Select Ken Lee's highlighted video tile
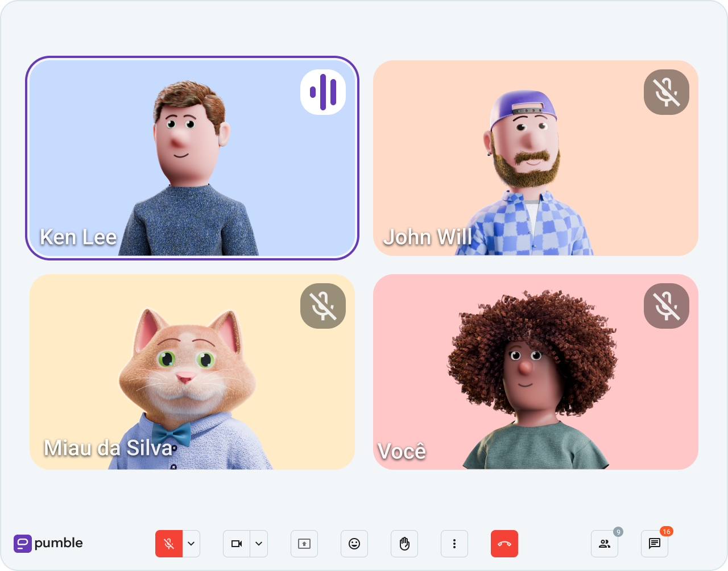 tap(192, 158)
